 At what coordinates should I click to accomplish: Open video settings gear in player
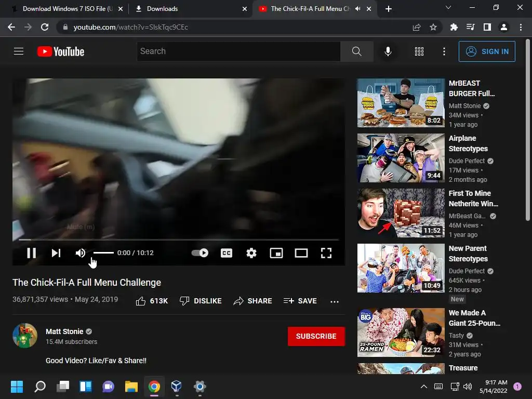click(251, 253)
